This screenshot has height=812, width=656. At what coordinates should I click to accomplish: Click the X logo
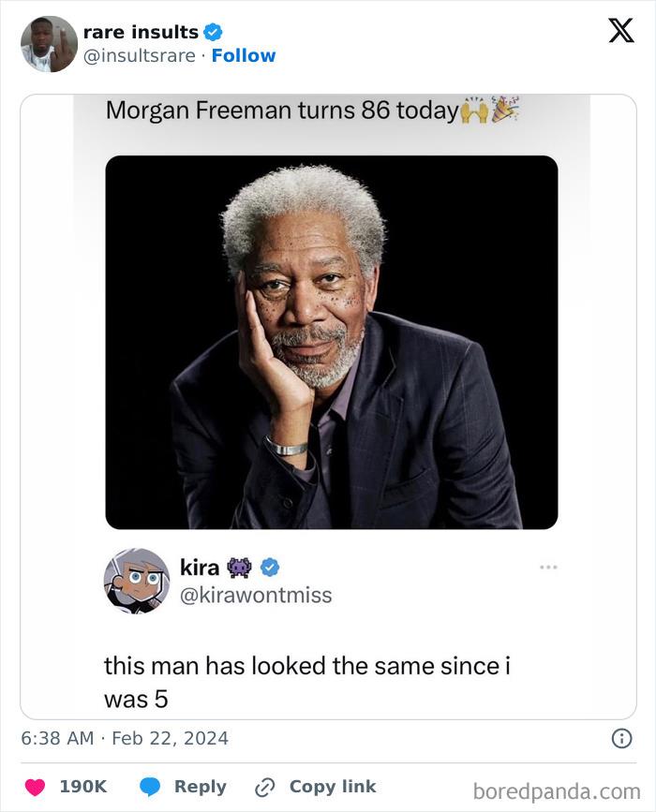tap(620, 31)
